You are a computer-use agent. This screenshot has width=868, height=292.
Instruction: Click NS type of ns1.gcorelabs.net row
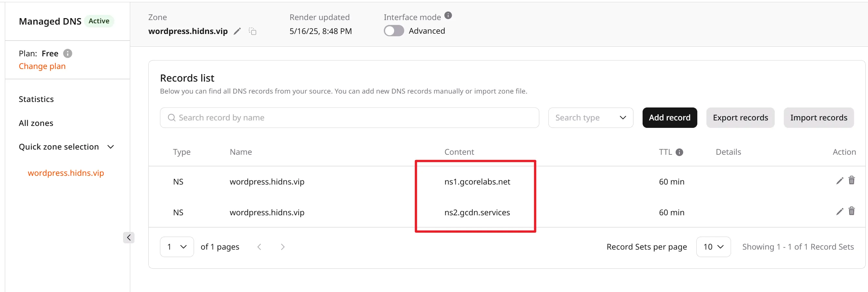click(178, 182)
